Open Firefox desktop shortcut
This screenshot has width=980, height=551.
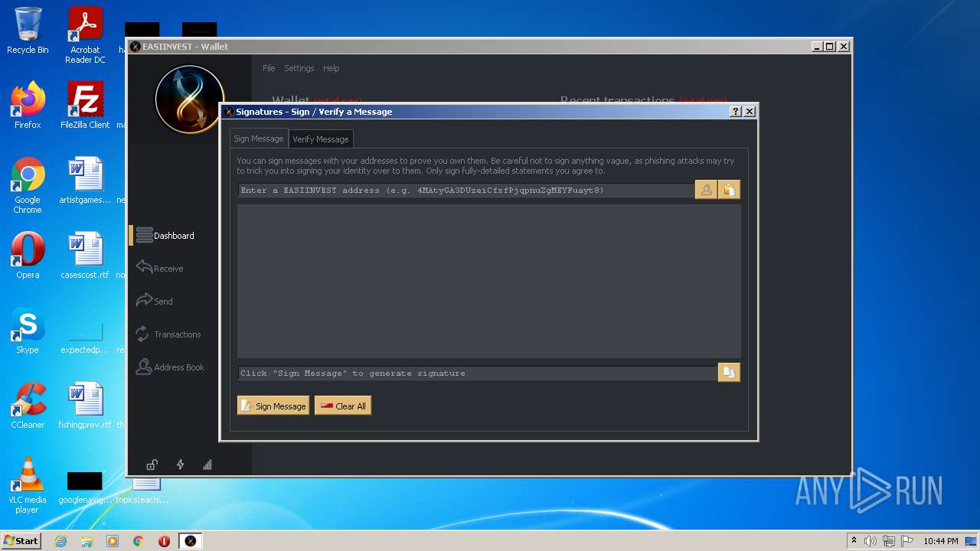pos(28,106)
